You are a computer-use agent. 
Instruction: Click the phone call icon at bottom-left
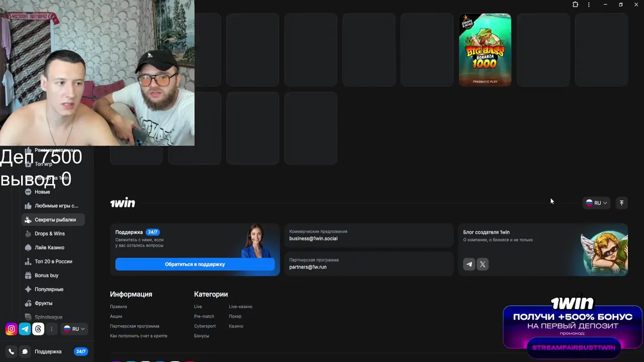[11, 351]
